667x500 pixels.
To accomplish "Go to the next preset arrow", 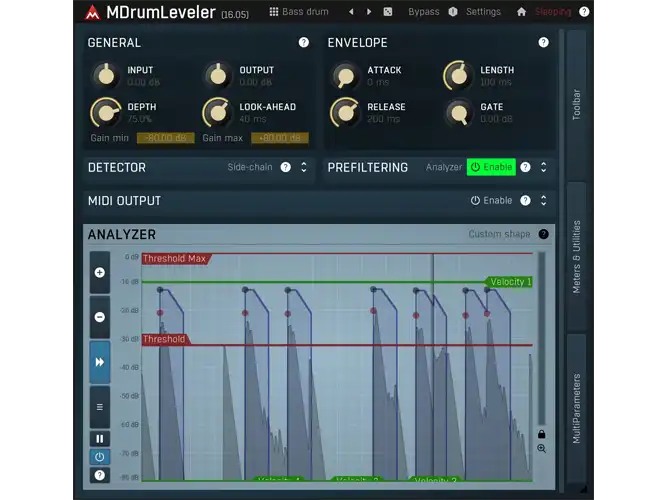I will [x=369, y=12].
